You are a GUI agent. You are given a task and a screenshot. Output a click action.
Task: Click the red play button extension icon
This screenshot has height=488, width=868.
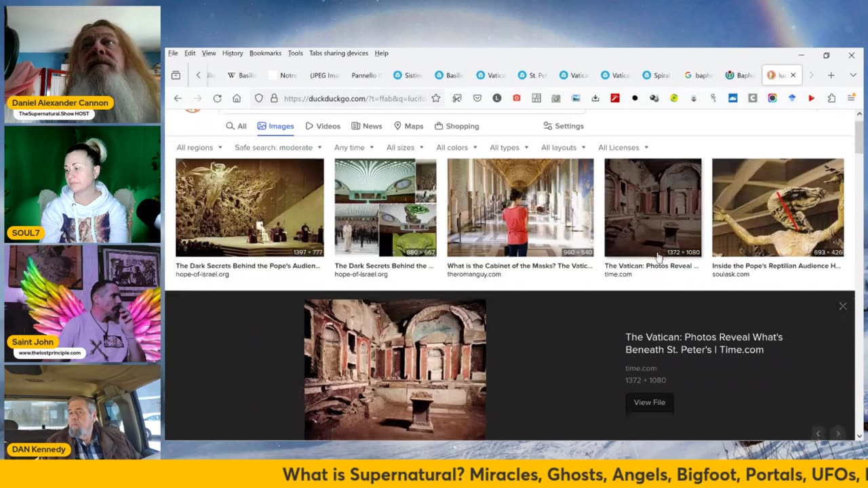click(811, 98)
